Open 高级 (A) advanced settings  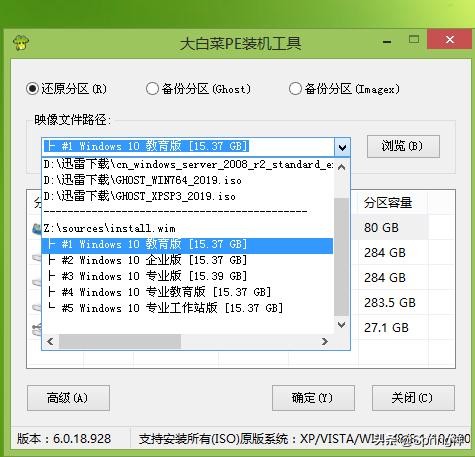point(68,398)
